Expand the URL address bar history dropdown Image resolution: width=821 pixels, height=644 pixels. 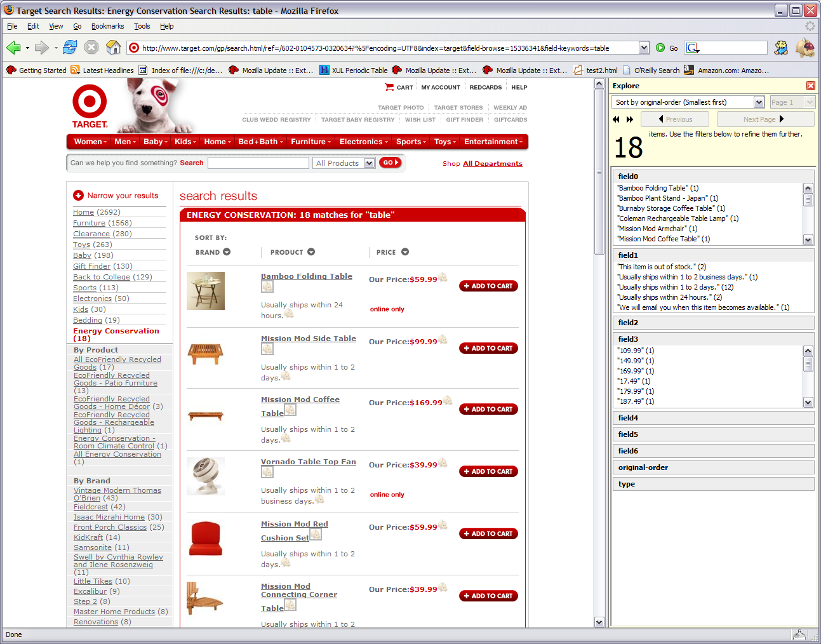point(644,48)
